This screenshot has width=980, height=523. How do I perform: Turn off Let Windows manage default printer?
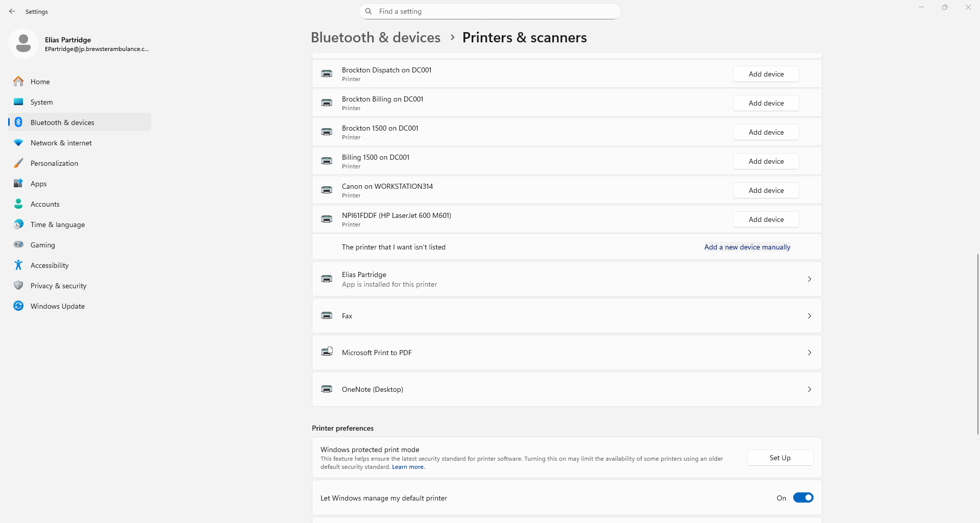803,497
